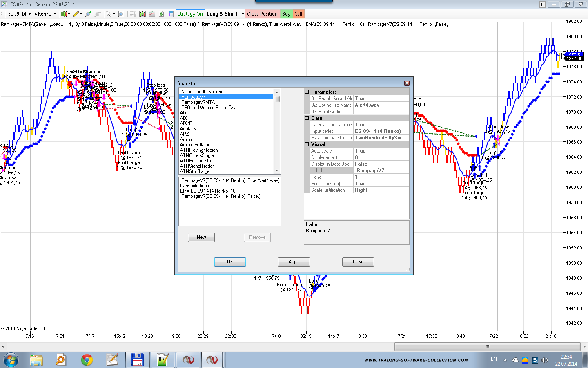
Task: Click the Sound File Name field
Action: [x=381, y=105]
